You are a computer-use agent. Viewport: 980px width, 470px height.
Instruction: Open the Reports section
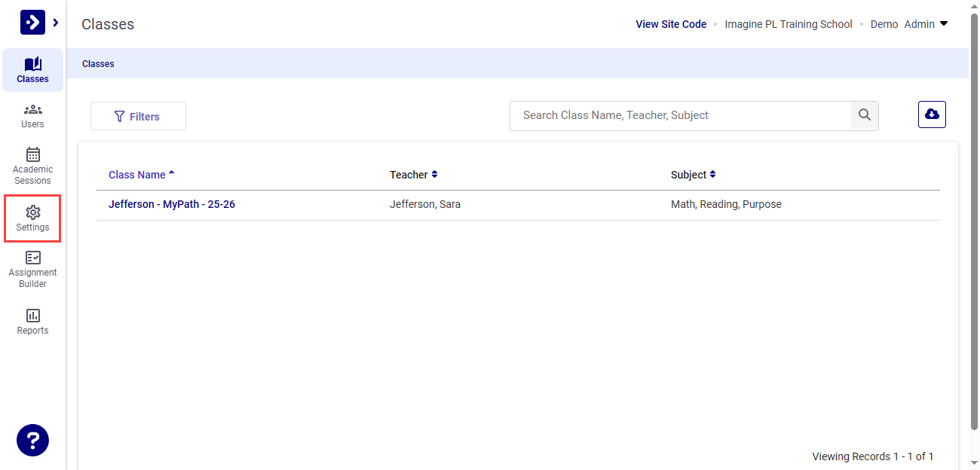pyautogui.click(x=32, y=322)
